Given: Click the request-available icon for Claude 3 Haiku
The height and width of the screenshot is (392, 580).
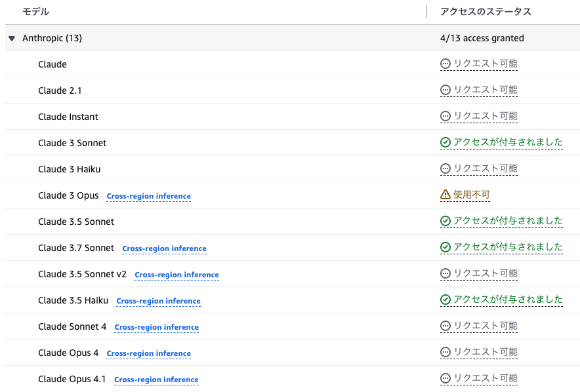Looking at the screenshot, I should pyautogui.click(x=445, y=169).
